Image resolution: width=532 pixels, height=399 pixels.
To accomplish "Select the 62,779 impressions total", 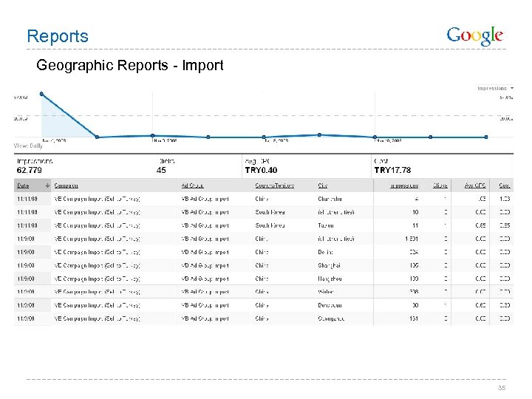I will coord(29,170).
